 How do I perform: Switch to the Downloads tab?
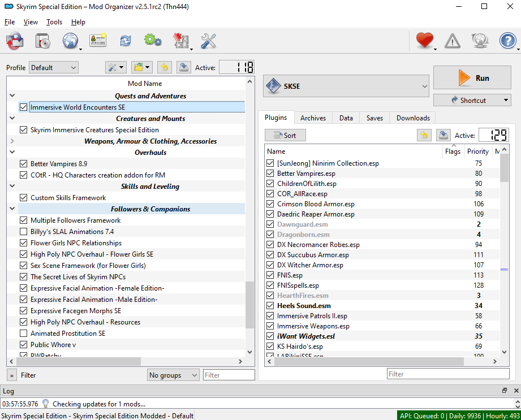[412, 118]
